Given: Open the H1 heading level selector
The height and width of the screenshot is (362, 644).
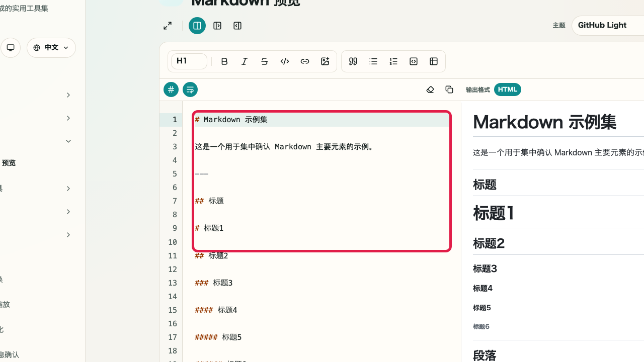Looking at the screenshot, I should 189,61.
